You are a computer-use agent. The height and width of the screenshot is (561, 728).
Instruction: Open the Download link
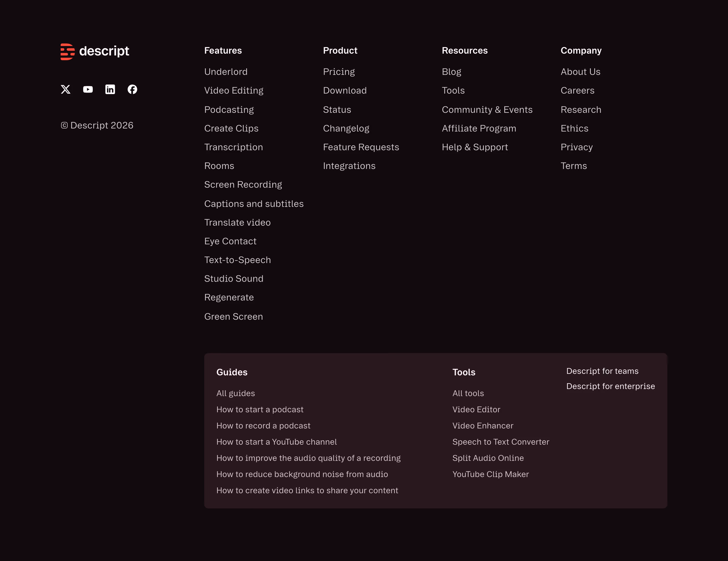pyautogui.click(x=345, y=90)
